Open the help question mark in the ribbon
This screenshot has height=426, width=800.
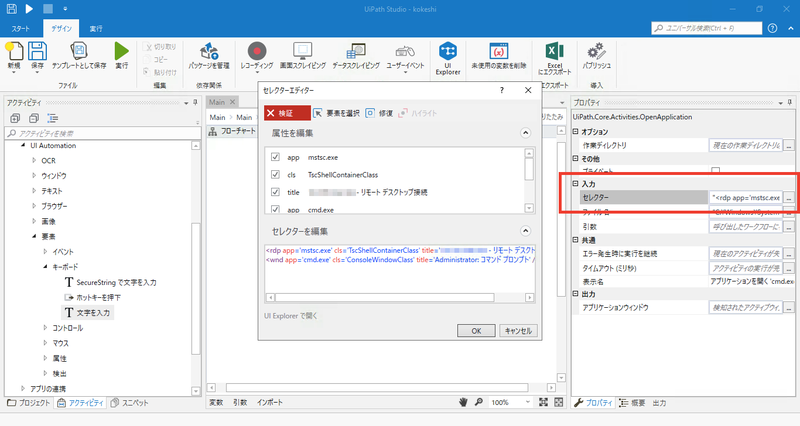click(772, 28)
